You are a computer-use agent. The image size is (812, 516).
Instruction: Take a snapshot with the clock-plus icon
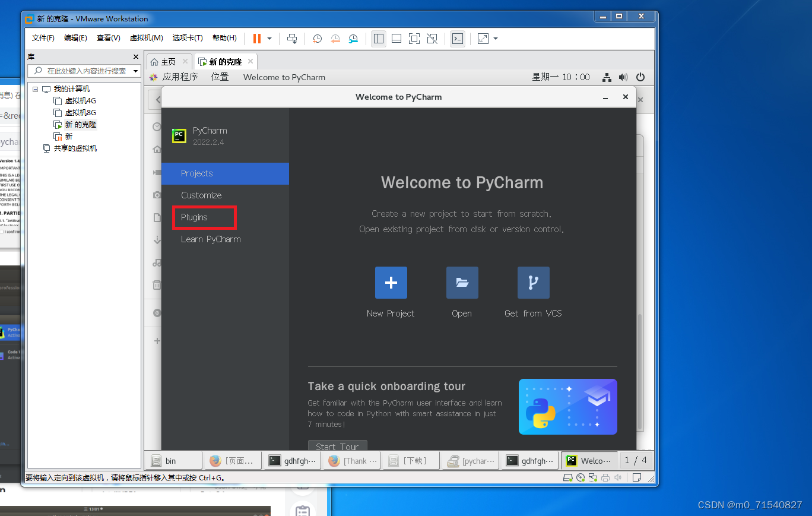(x=318, y=39)
